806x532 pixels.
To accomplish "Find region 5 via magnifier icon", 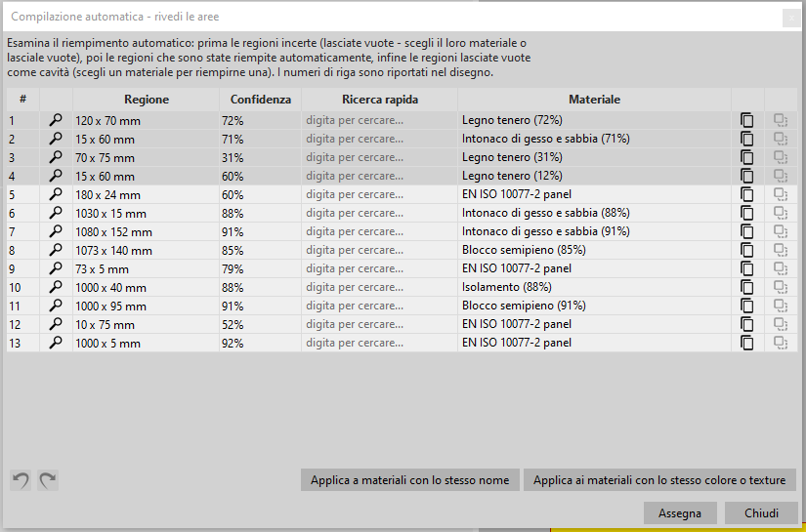I will click(x=56, y=194).
